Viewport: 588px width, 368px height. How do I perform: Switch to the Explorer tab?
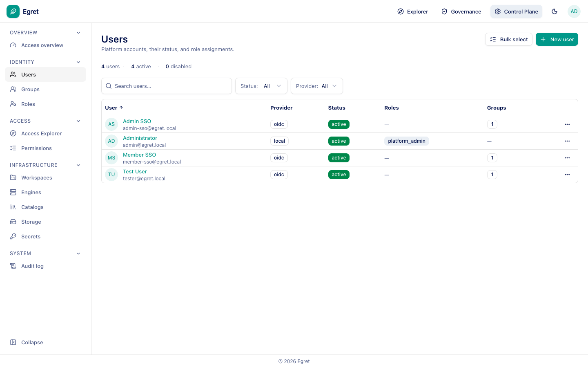(x=412, y=11)
